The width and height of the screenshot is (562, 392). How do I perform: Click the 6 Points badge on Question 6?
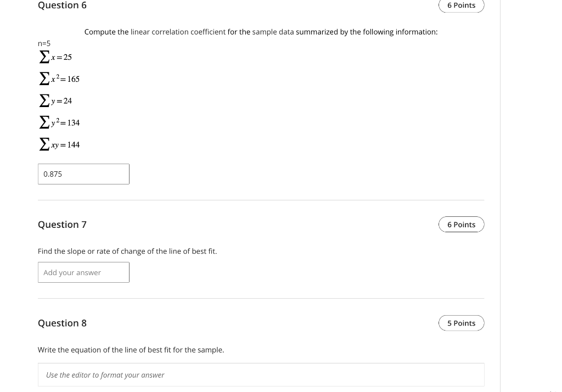(461, 5)
